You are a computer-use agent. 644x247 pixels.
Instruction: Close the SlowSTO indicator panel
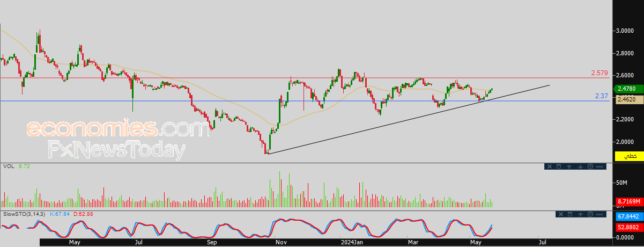[561, 214]
